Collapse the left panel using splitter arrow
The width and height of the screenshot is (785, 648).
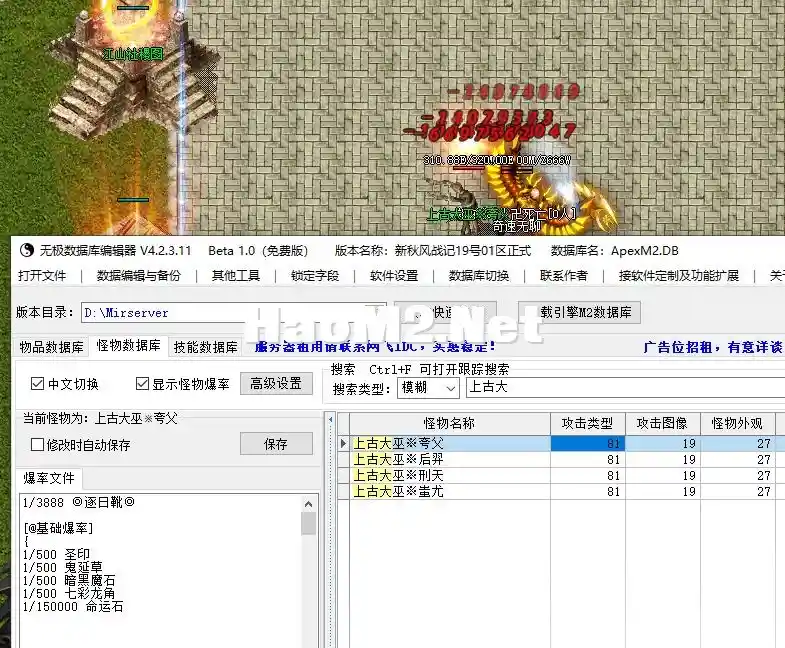pyautogui.click(x=330, y=420)
